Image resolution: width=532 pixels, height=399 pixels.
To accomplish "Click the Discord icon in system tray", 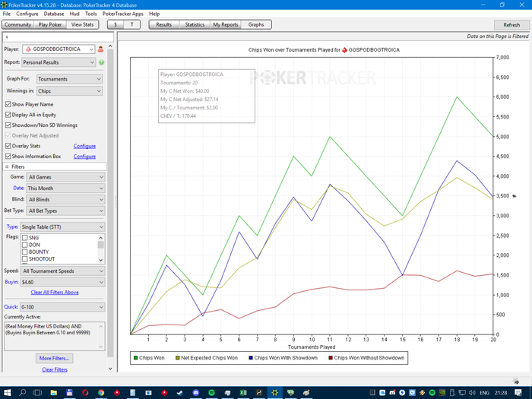I will coord(392,393).
